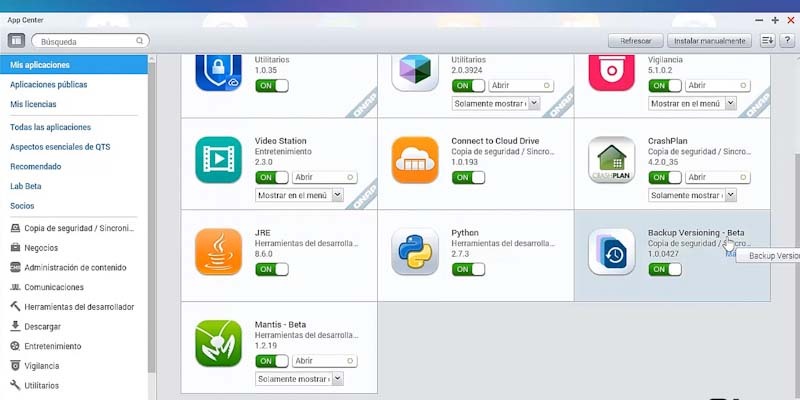Click the Connect to Cloud Drive icon
800x400 pixels.
[415, 160]
